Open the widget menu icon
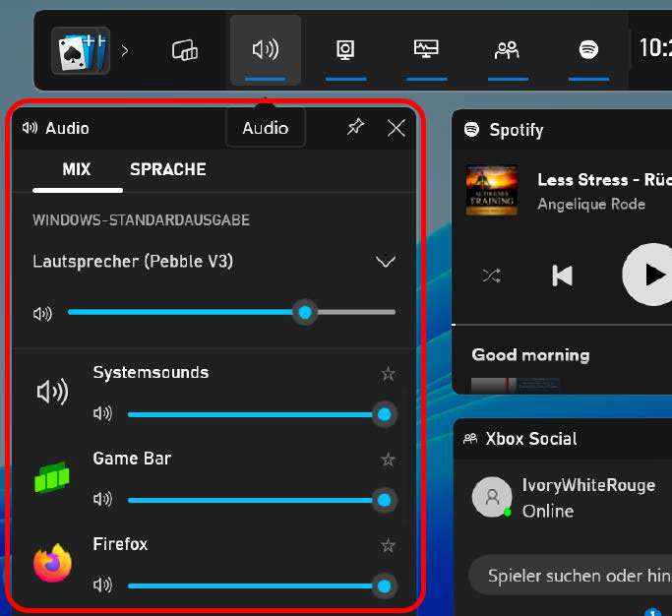The width and height of the screenshot is (672, 616). 185,50
